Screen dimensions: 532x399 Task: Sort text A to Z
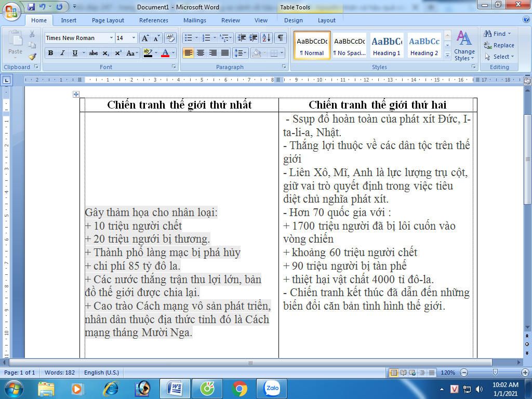click(267, 37)
